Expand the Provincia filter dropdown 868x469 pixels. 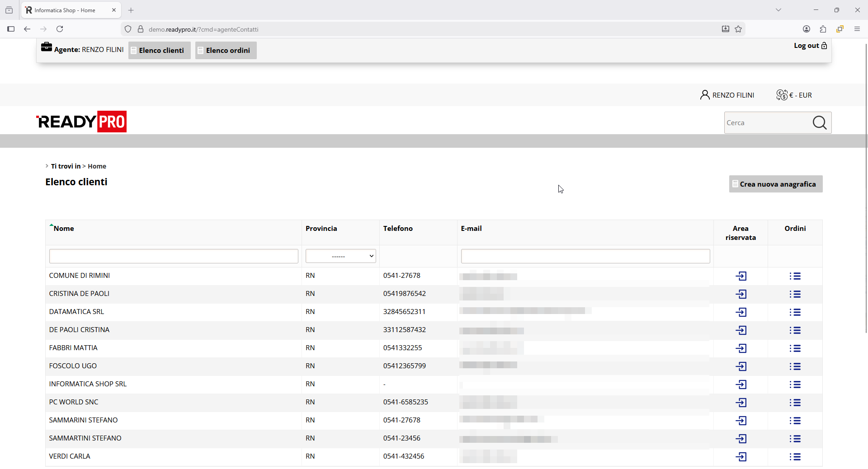coord(341,256)
